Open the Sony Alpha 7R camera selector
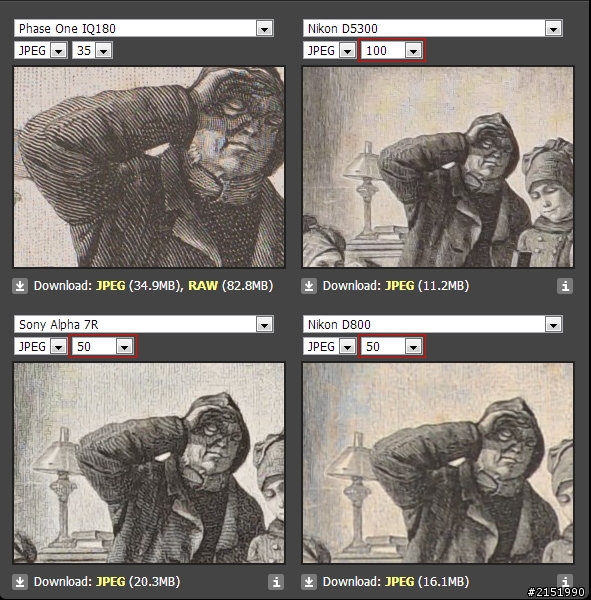591x600 pixels. (144, 324)
